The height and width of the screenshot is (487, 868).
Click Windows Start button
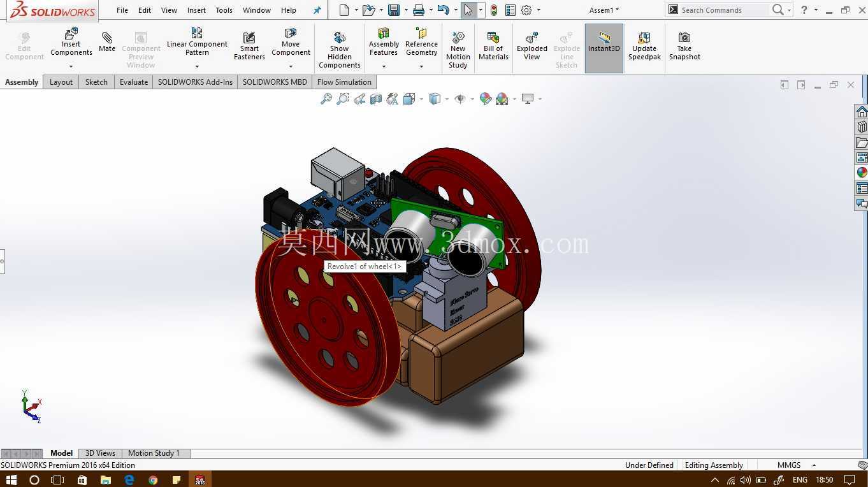click(13, 479)
